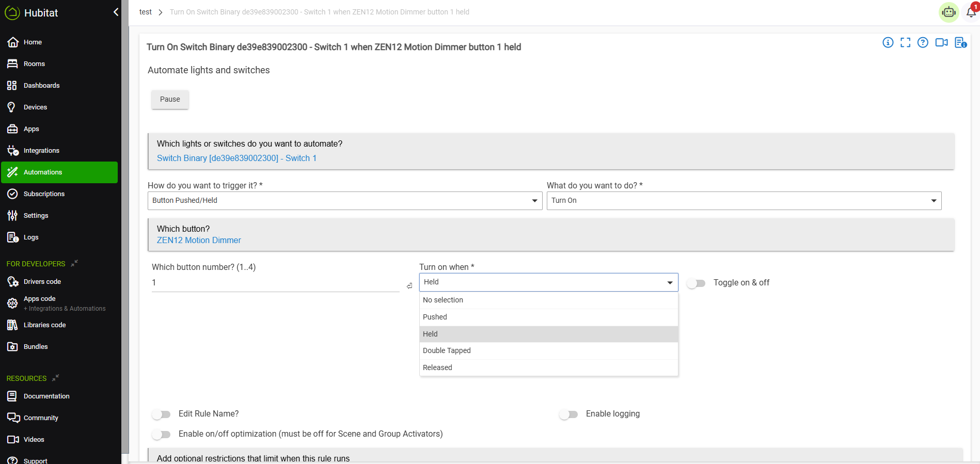Click the 'Automate lights and switches' text
Image resolution: width=980 pixels, height=464 pixels.
[x=209, y=70]
